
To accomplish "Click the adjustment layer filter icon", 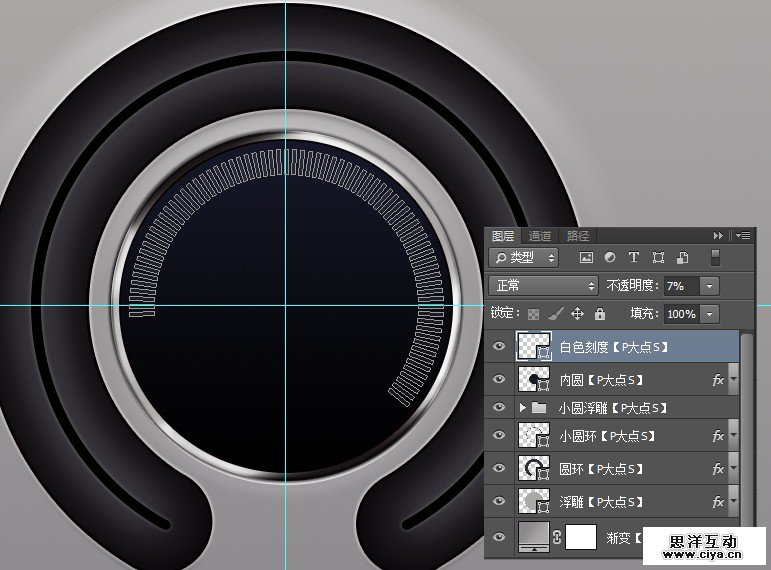I will coord(610,258).
